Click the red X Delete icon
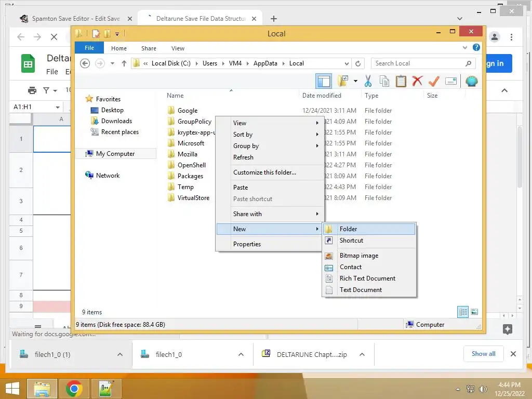This screenshot has height=399, width=532. coord(417,81)
